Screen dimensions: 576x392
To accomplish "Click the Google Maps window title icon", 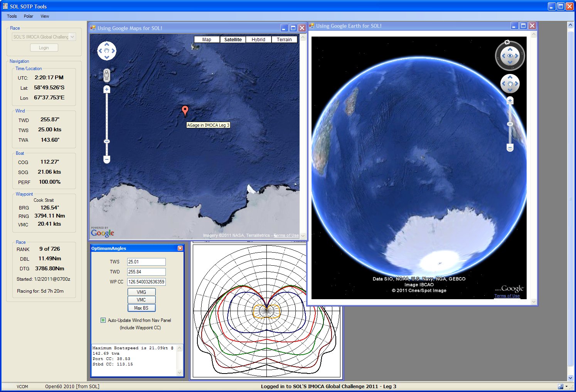I will coord(93,28).
